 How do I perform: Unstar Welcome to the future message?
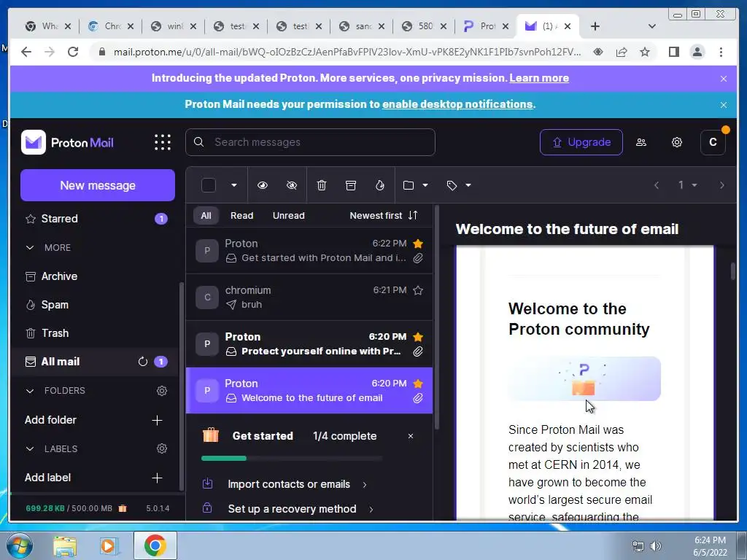418,384
